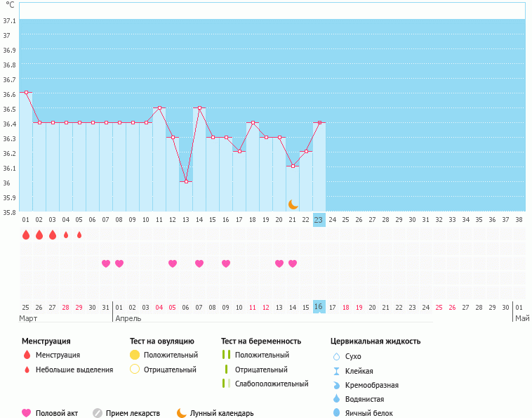Click the 36.5 temperature point on day 11
Screen dimensions: 532x418
[159, 107]
